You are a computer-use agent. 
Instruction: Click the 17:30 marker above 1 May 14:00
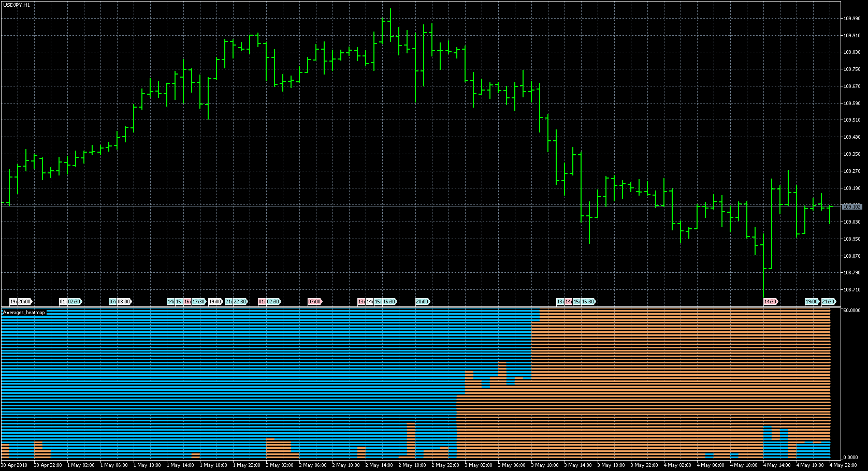coord(198,301)
